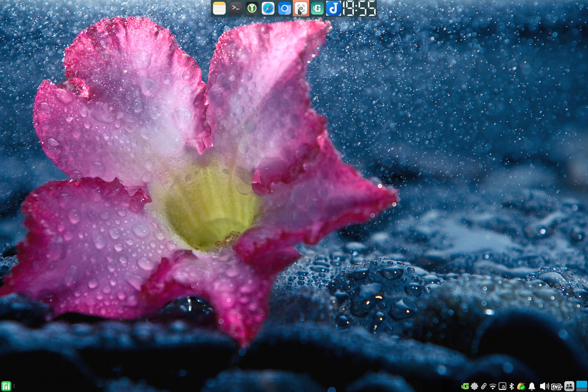Open the KeePassXC password manager icon
Viewport: 588px width, 392px height.
click(x=252, y=8)
